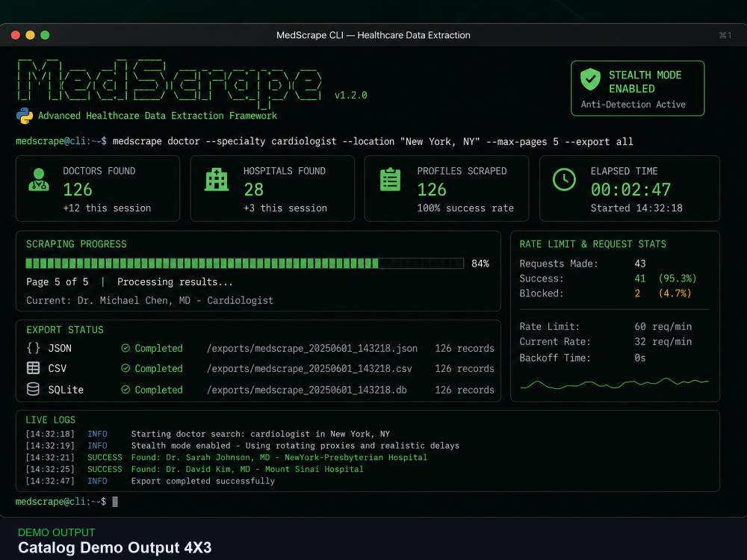747x560 pixels.
Task: Click the CSV table icon
Action: tap(33, 368)
